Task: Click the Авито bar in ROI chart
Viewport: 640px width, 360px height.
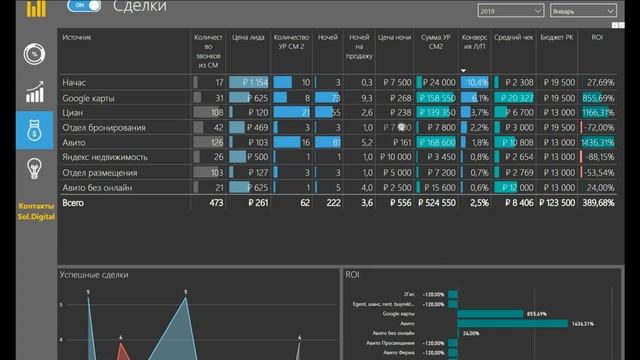Action: point(513,324)
